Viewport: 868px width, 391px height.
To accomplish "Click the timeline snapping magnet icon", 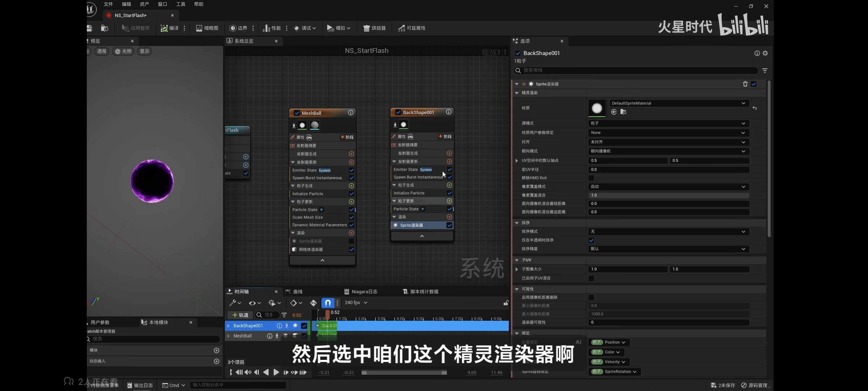I will tap(328, 303).
